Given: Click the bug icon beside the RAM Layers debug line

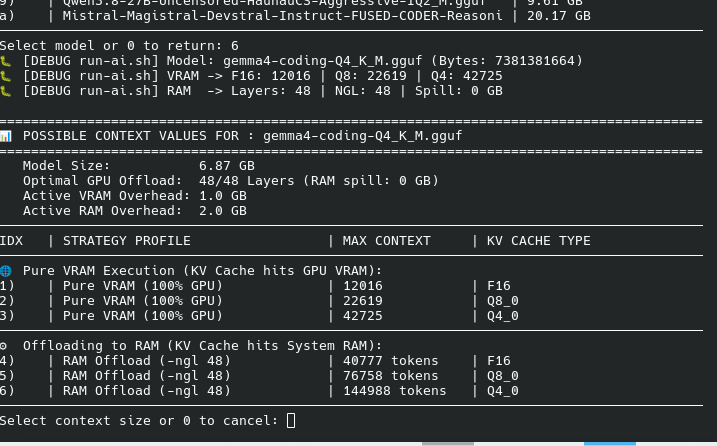Looking at the screenshot, I should point(5,91).
